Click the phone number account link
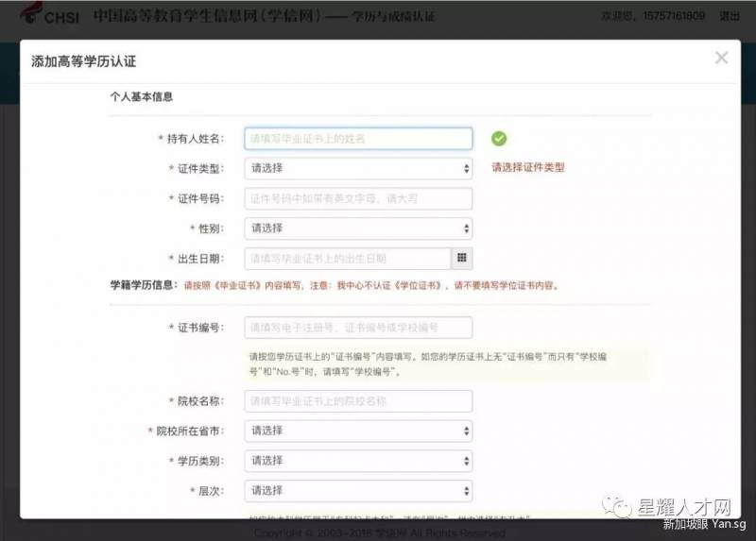 (x=675, y=17)
